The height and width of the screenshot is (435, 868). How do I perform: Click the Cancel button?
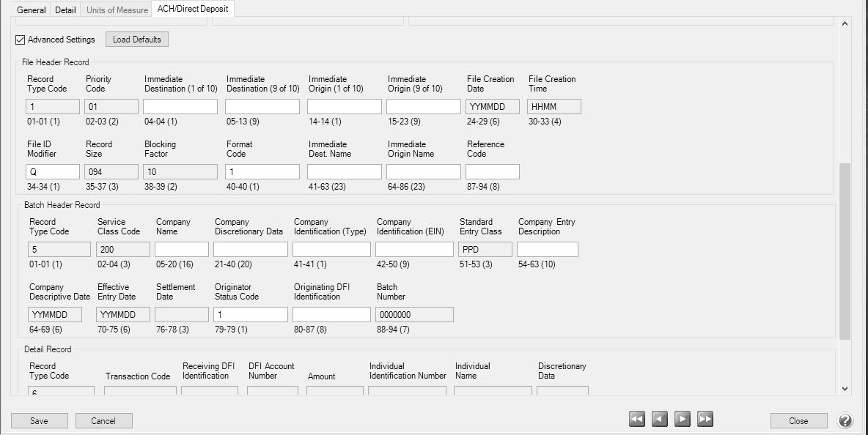coord(103,420)
